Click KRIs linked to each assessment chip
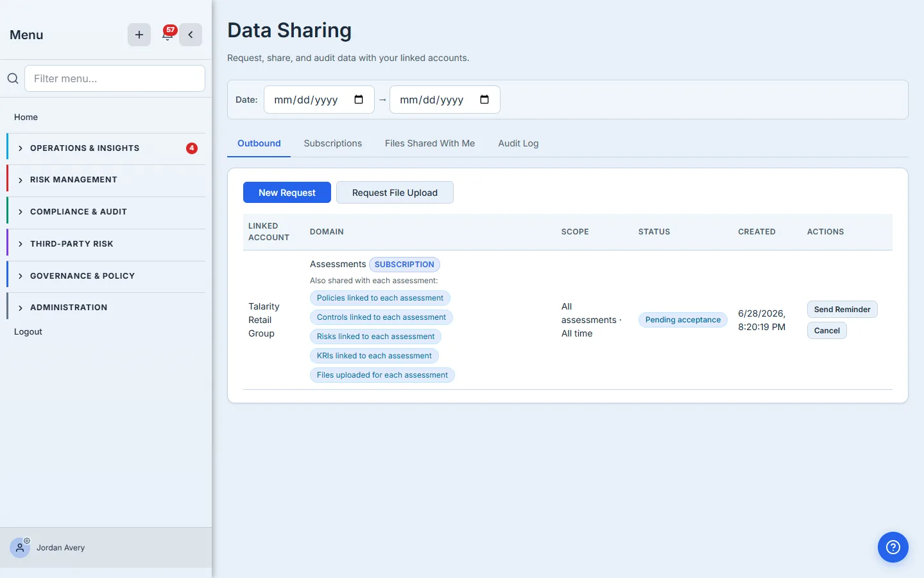 coord(374,356)
